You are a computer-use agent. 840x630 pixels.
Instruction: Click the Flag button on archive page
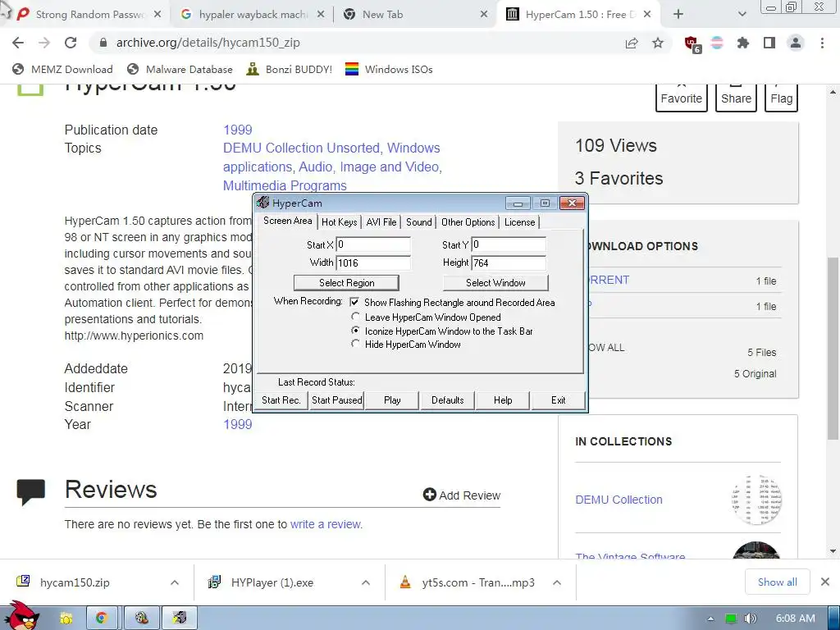(781, 98)
